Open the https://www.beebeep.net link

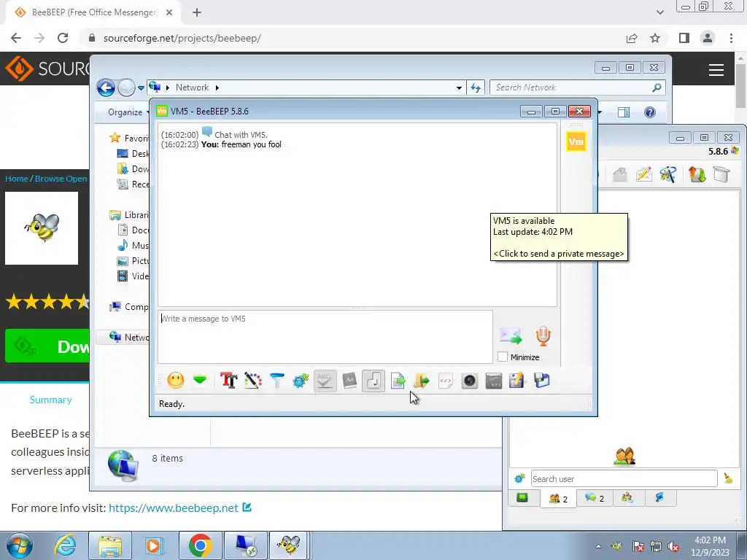(x=174, y=508)
